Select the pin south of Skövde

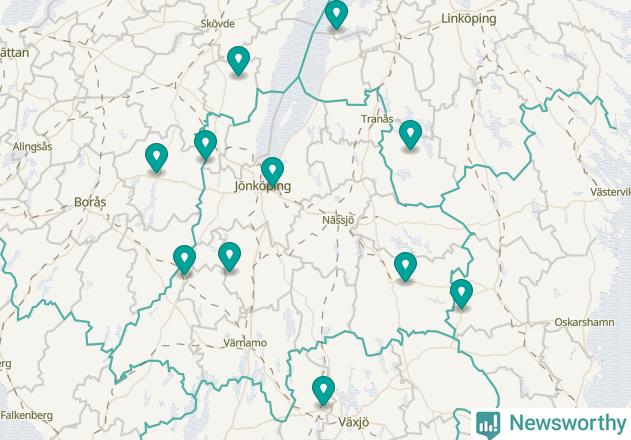238,60
